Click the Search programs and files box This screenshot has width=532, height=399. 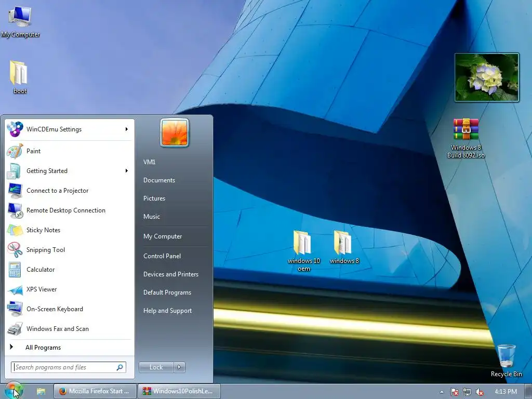[x=68, y=367]
